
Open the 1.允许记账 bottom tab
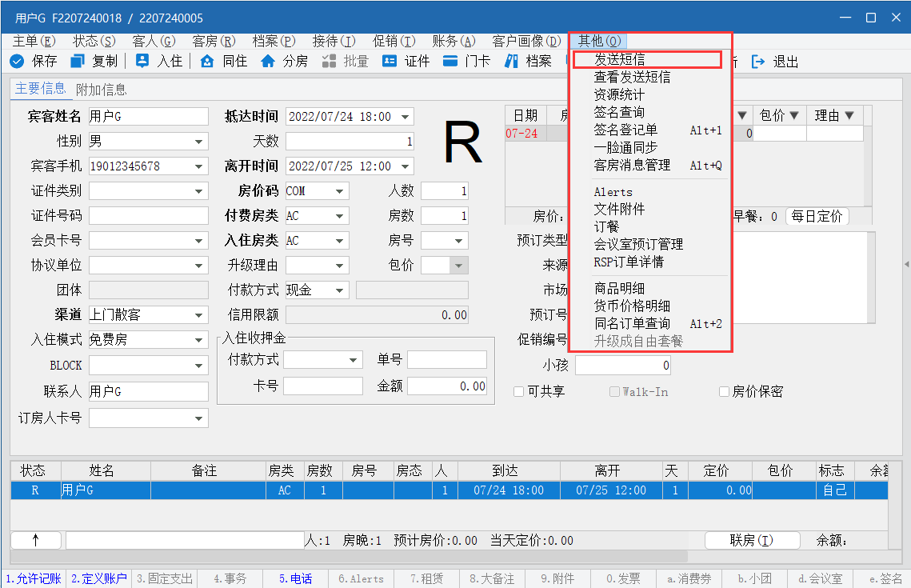tap(34, 578)
